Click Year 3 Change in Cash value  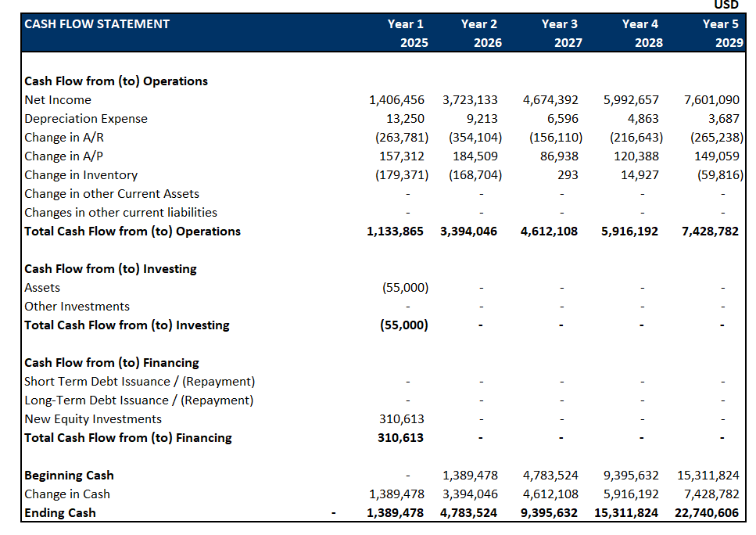click(x=550, y=494)
